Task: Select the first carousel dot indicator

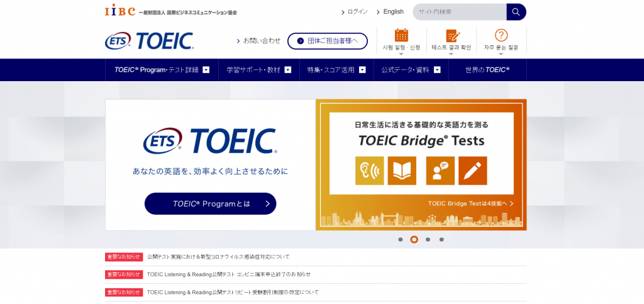Action: click(401, 240)
